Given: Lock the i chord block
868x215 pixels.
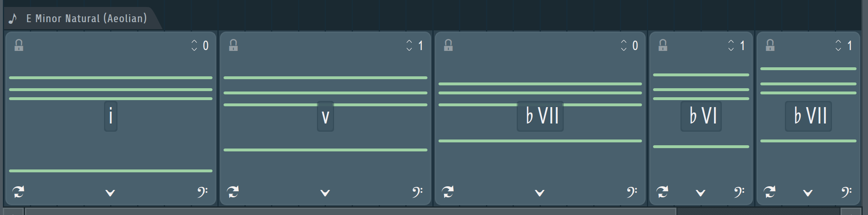Looking at the screenshot, I should [x=19, y=45].
